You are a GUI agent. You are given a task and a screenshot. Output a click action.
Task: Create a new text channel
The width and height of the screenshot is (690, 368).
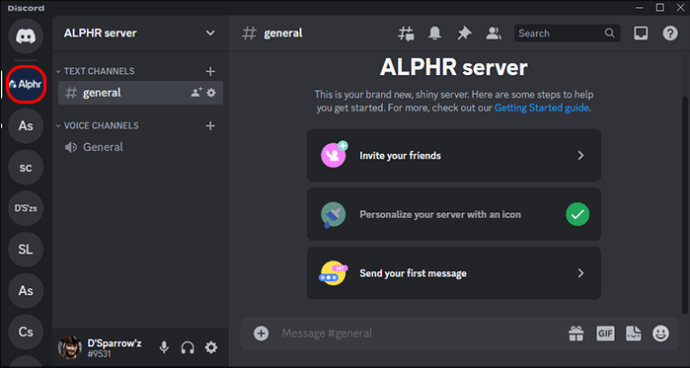point(210,71)
